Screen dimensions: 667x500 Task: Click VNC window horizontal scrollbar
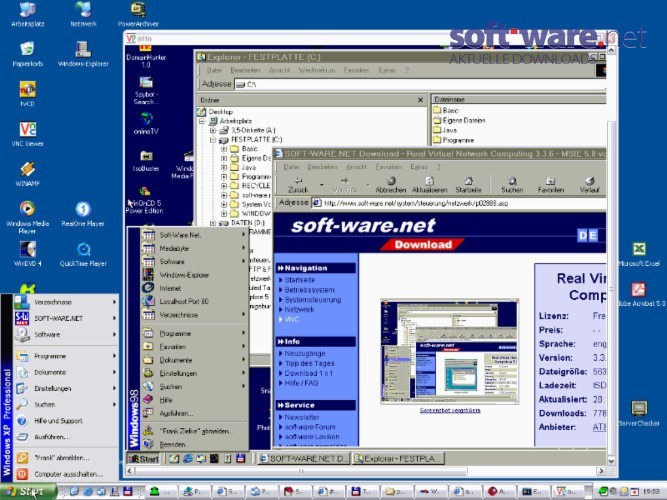301,471
